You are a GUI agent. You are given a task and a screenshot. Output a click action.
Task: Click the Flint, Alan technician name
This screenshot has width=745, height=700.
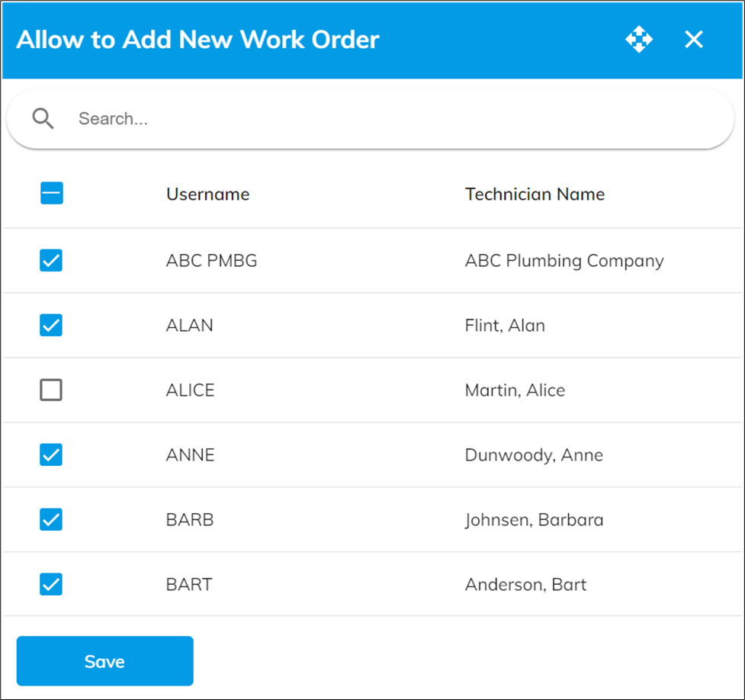point(505,326)
